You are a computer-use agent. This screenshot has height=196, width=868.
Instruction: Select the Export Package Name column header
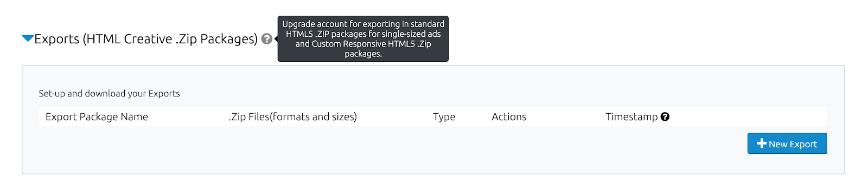click(x=97, y=117)
